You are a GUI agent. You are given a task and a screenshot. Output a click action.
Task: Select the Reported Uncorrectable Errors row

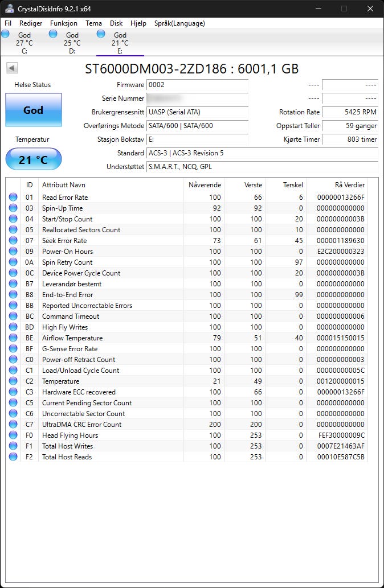(x=186, y=305)
